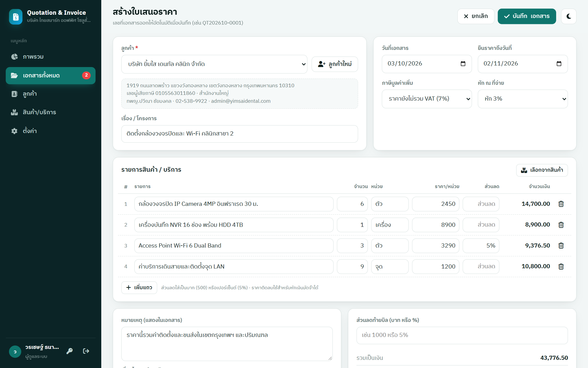Click discount field in IP Camera row
The image size is (588, 368).
coord(481,204)
